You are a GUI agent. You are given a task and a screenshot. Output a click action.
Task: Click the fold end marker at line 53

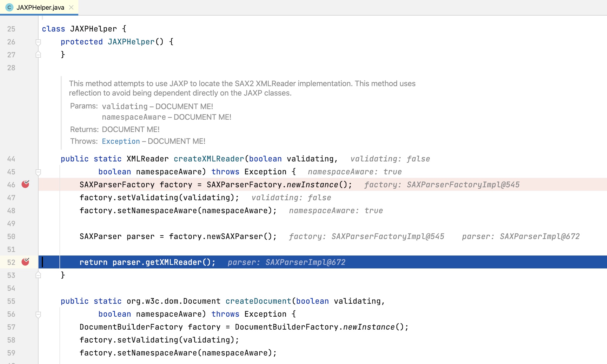click(x=38, y=275)
